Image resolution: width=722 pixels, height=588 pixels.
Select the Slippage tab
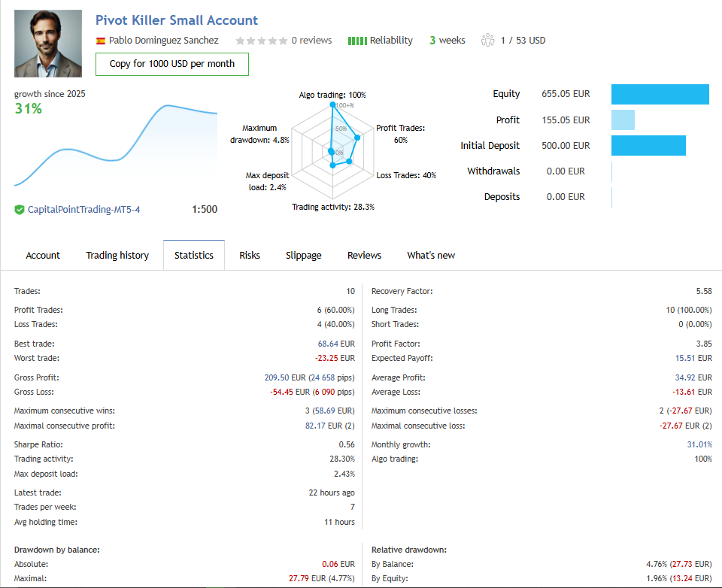(x=303, y=255)
